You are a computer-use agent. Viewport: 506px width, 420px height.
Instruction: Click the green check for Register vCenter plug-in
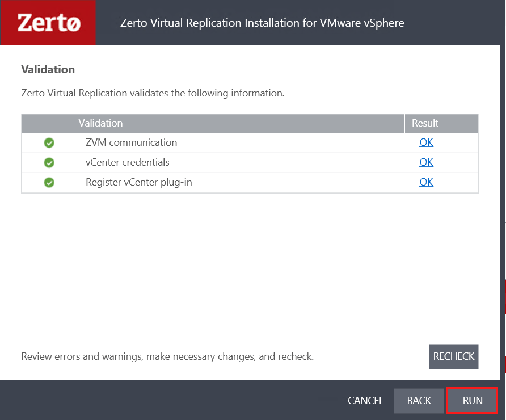point(49,182)
